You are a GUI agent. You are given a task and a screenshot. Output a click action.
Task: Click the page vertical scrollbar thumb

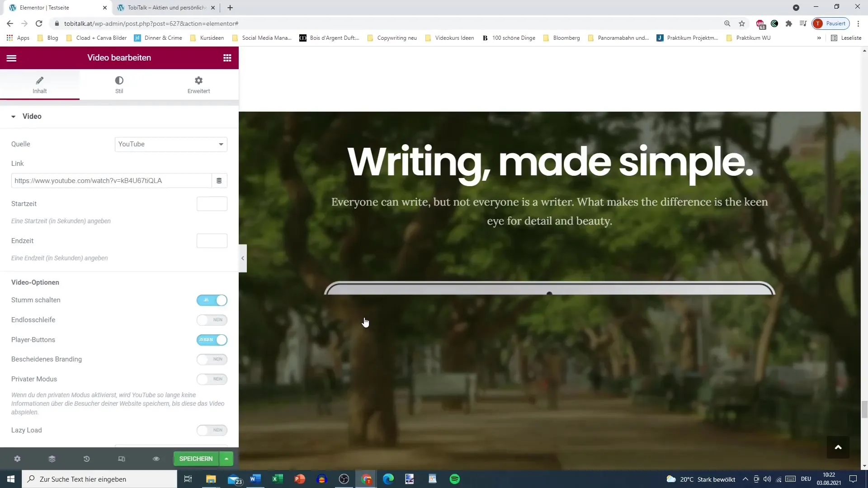point(864,409)
